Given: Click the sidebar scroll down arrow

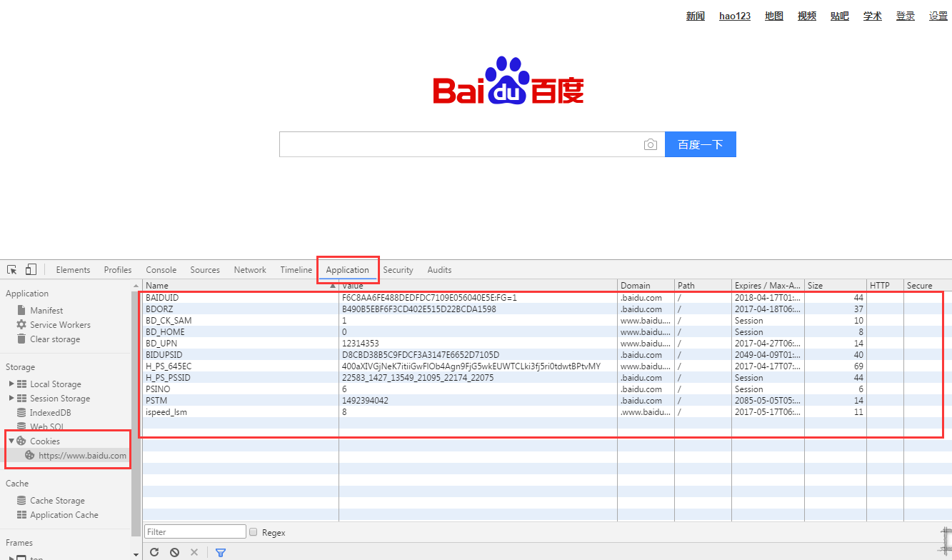Looking at the screenshot, I should point(136,554).
